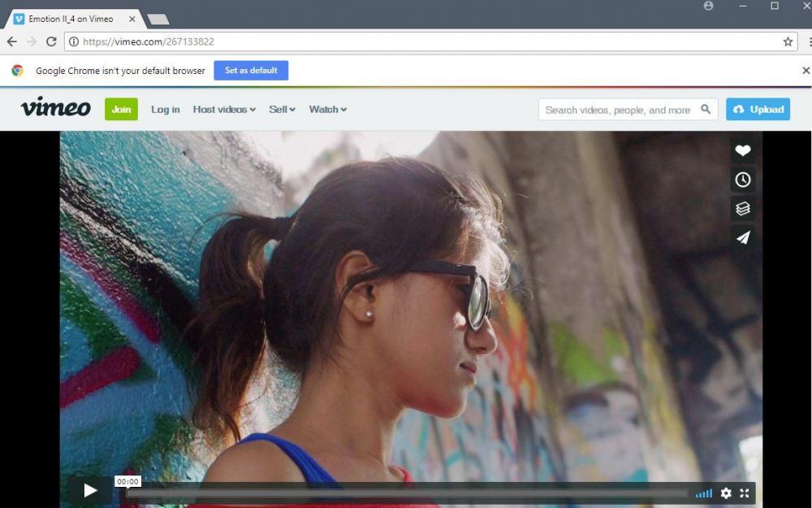
Task: Add video to Watch Later clock icon
Action: click(742, 180)
